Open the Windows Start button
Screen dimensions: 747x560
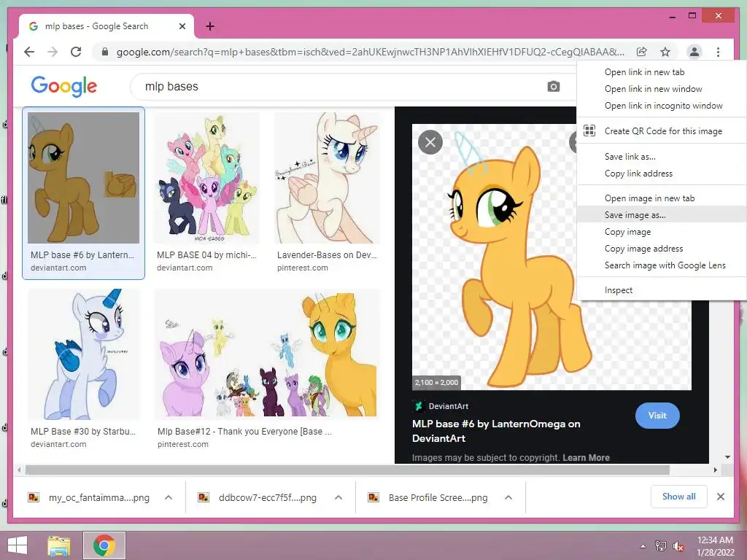pos(18,545)
